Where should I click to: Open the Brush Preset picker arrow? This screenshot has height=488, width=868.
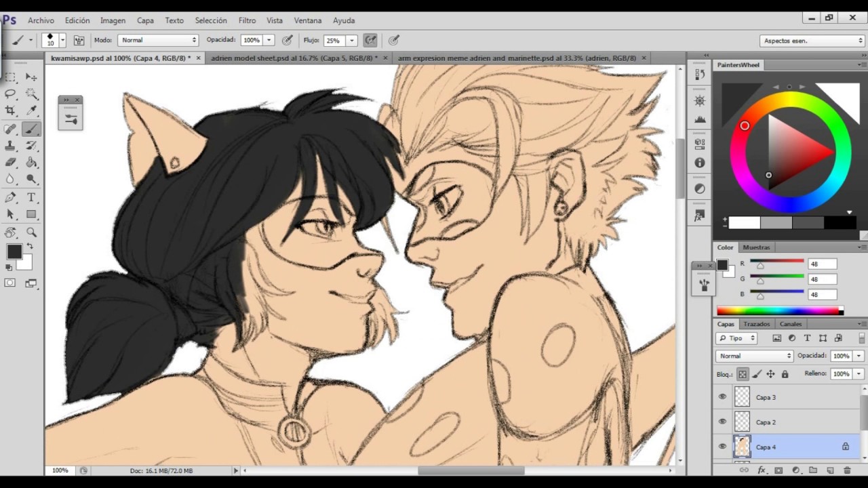tap(62, 40)
